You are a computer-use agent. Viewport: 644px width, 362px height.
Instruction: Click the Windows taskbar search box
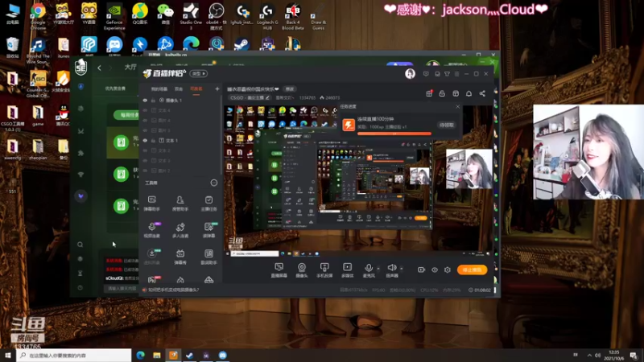[x=74, y=355]
